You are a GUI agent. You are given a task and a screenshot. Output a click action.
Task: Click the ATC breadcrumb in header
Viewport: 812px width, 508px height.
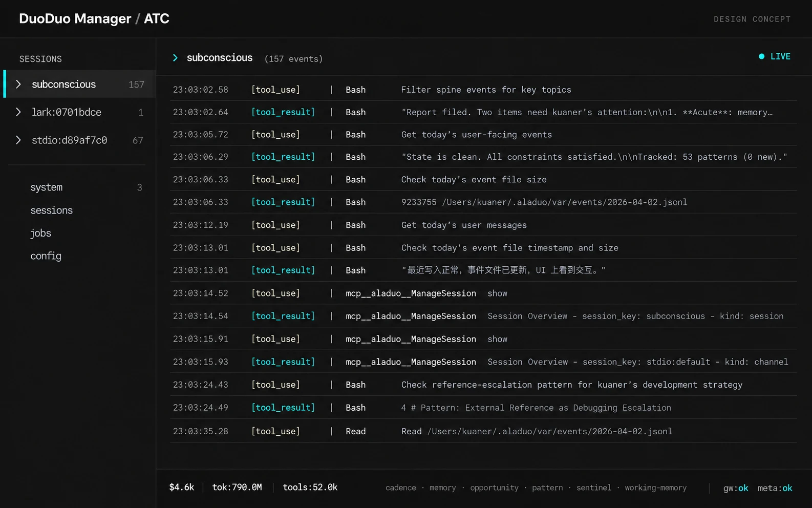pyautogui.click(x=157, y=18)
